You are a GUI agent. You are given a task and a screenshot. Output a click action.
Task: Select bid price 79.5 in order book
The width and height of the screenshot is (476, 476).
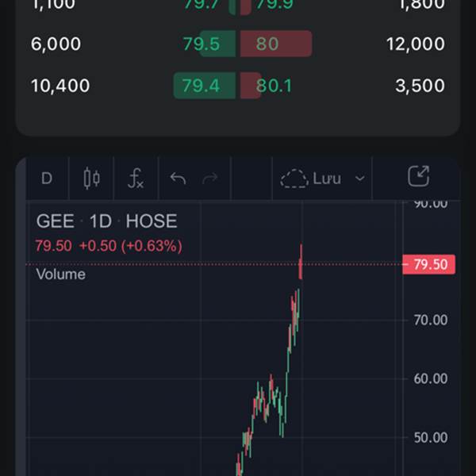202,44
